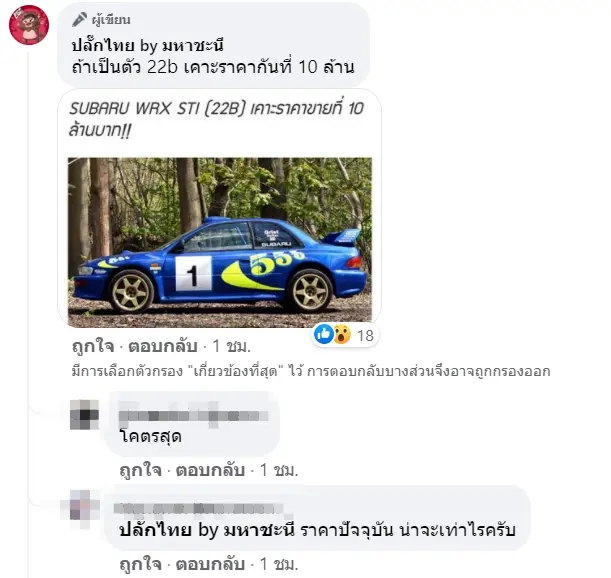Open blurred commenter name above โคตรสุด
Image resolution: width=611 pixels, height=578 pixels.
coord(193,415)
